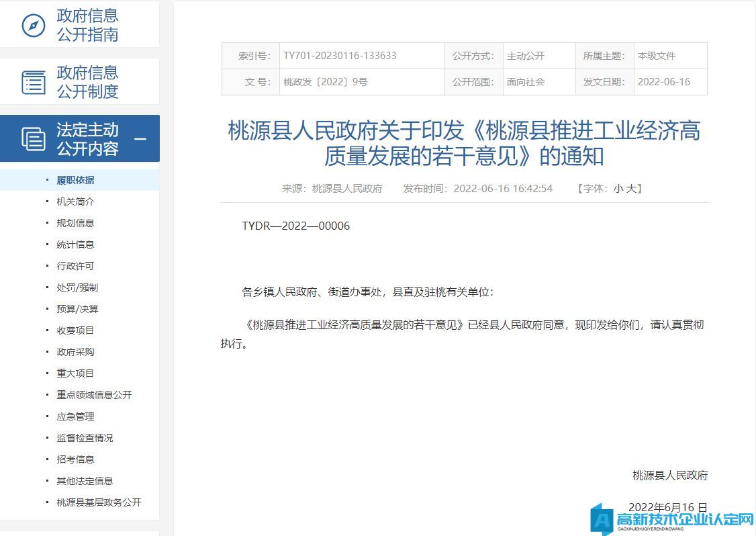Open 桃源县基层政务公开 sidebar link
Viewport: 756px width, 536px height.
99,502
